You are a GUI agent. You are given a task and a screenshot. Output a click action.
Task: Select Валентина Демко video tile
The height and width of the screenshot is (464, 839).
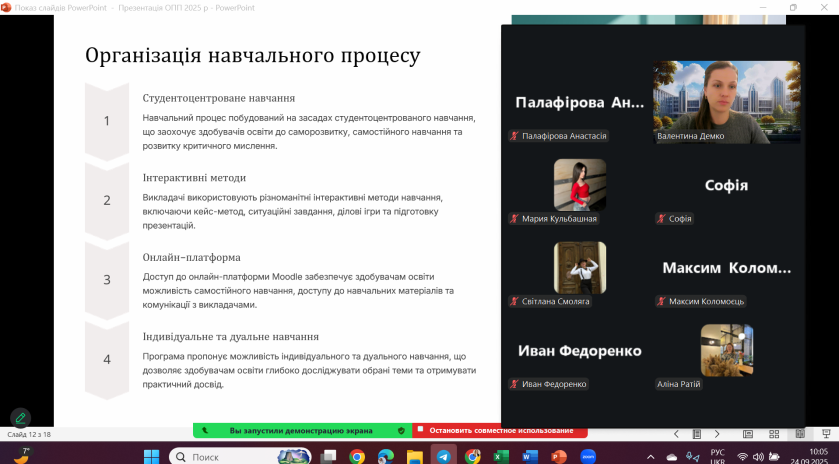[726, 102]
